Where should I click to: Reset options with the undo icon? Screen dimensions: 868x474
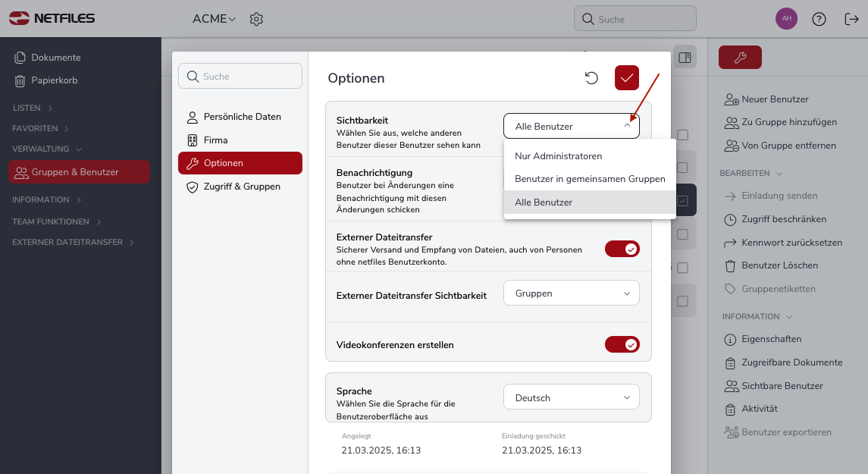592,77
